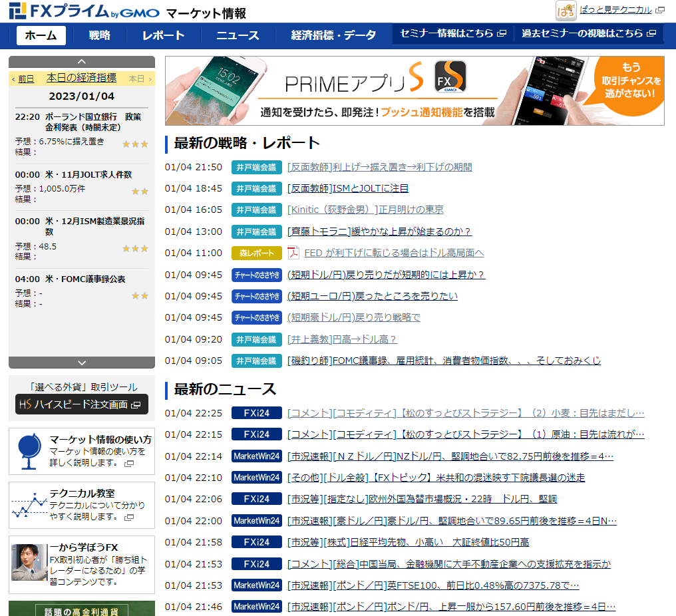Click 井戸端会議 tag at 18:45
676x616 pixels.
coord(257,188)
